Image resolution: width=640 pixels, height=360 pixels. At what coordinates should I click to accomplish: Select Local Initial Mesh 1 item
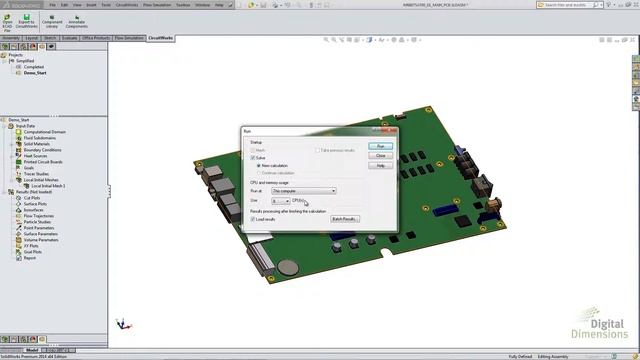tap(48, 186)
